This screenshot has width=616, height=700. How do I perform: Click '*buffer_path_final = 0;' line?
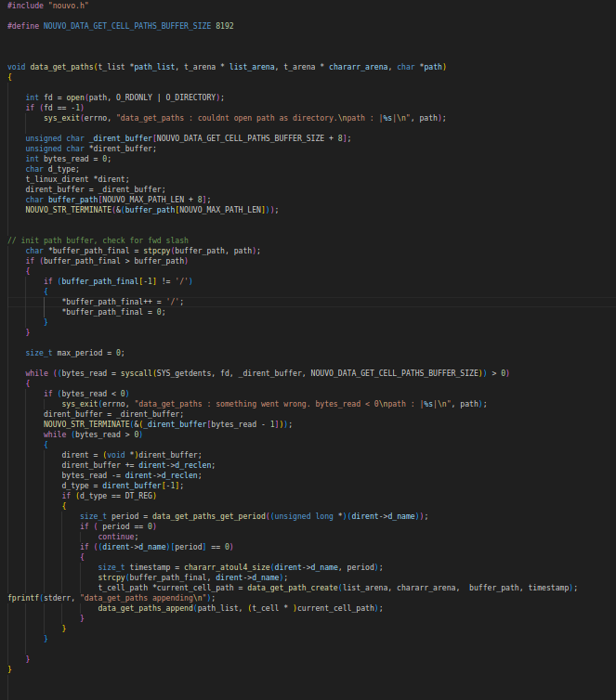pos(113,312)
